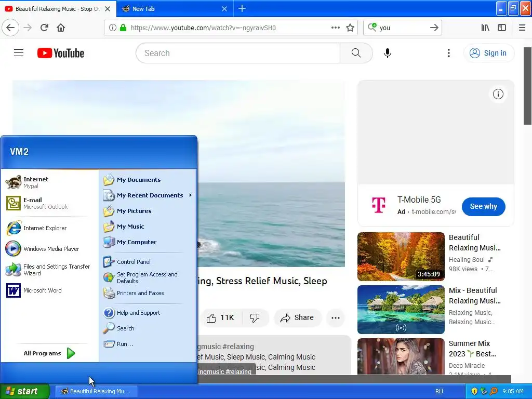Open the Run... dialog
The image size is (532, 399).
click(148, 344)
